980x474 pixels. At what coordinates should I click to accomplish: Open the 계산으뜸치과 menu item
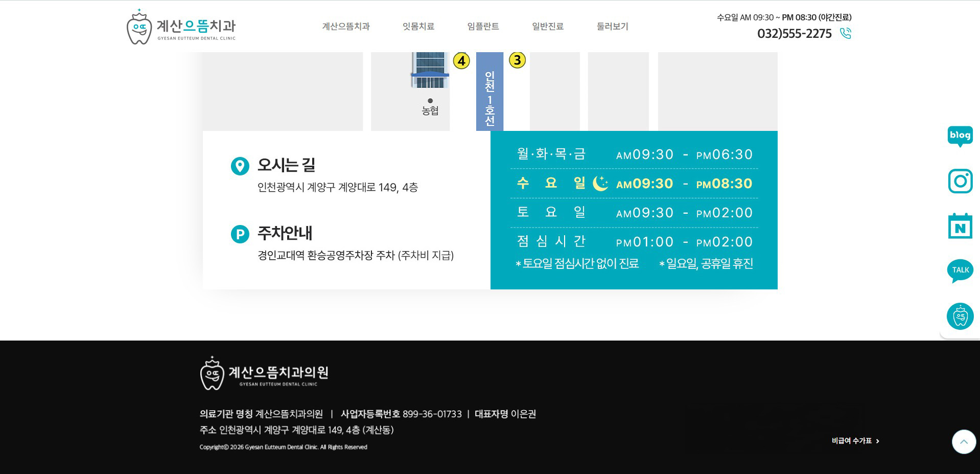coord(346,27)
